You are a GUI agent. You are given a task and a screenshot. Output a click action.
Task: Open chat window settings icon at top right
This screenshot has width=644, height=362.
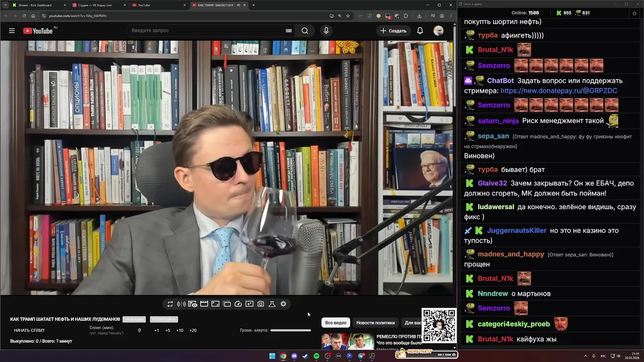pos(634,13)
